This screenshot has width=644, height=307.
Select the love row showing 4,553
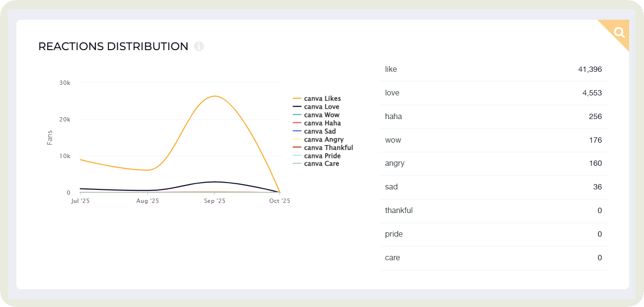click(x=493, y=93)
